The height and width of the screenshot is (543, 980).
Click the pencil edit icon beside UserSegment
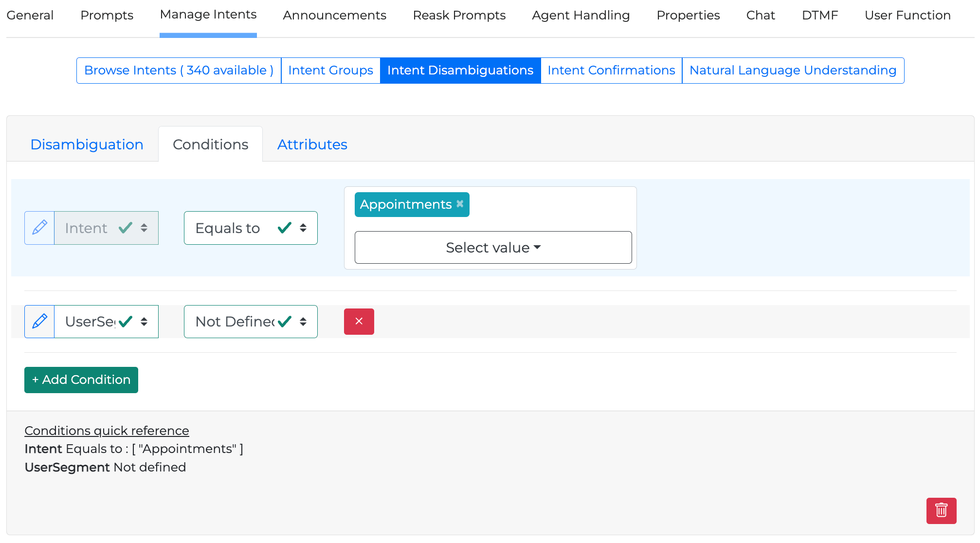[39, 322]
